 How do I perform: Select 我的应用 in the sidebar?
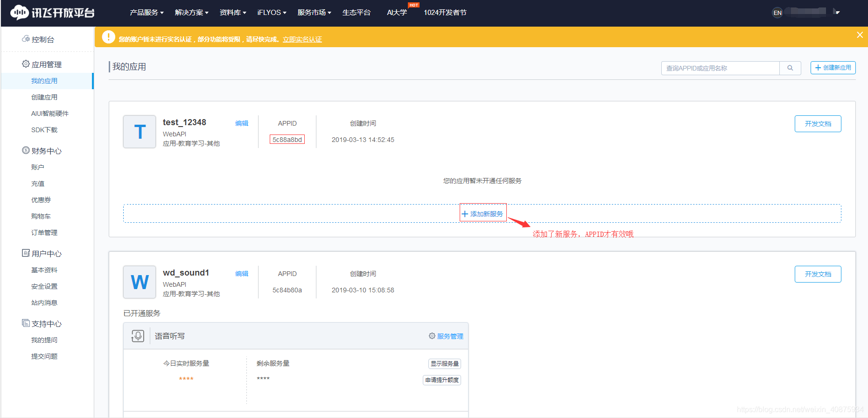[44, 81]
